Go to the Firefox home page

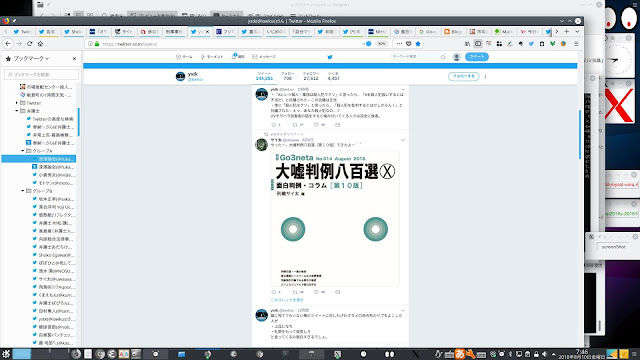(x=40, y=44)
